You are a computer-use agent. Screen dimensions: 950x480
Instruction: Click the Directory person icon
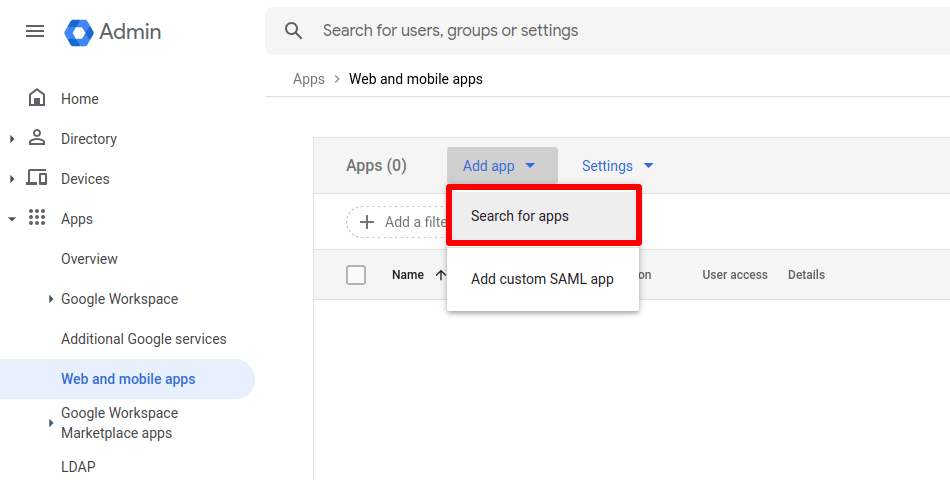(37, 138)
